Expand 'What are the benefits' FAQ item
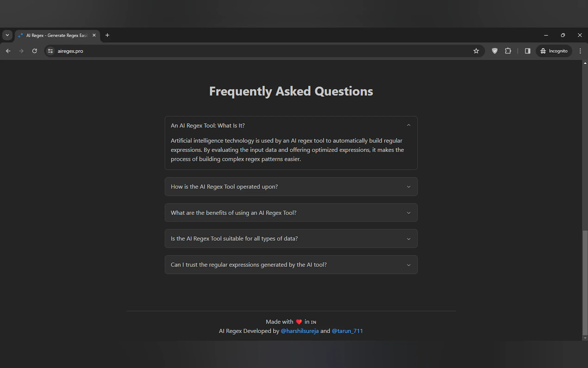 tap(291, 213)
